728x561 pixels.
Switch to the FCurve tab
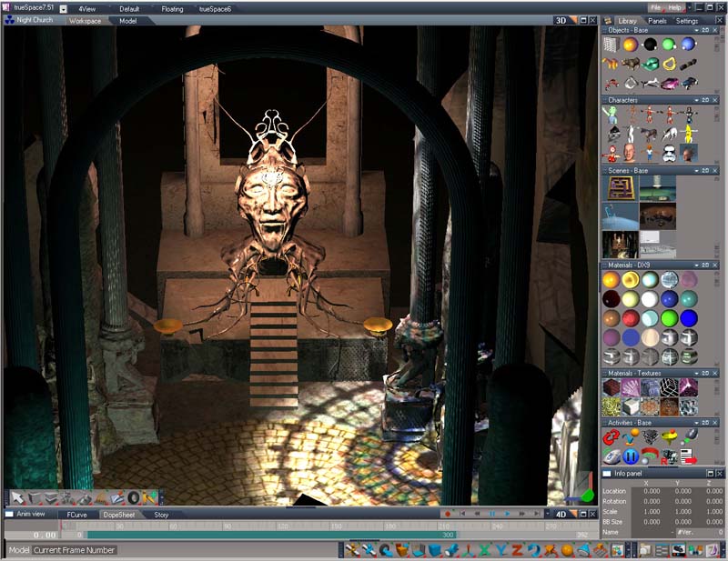pos(76,515)
